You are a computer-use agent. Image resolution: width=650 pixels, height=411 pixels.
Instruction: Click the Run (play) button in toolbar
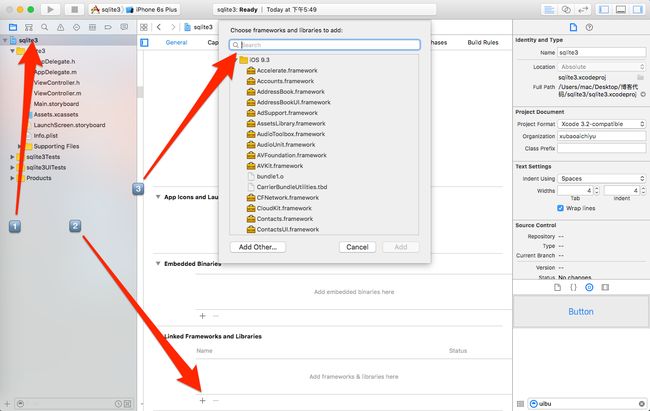(51, 9)
